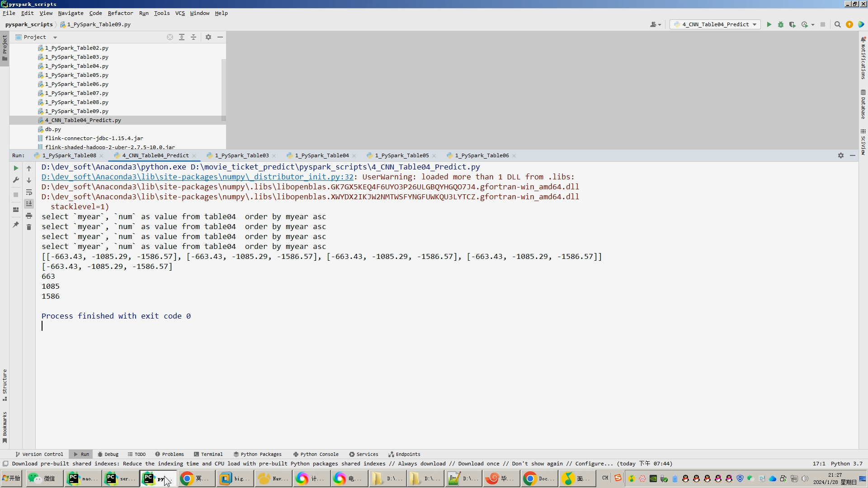
Task: Open the Terminal tool window
Action: (x=208, y=454)
